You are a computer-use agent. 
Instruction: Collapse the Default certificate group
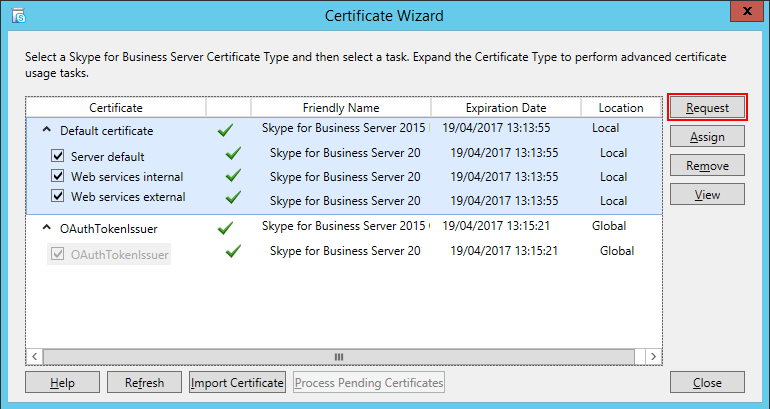point(47,130)
